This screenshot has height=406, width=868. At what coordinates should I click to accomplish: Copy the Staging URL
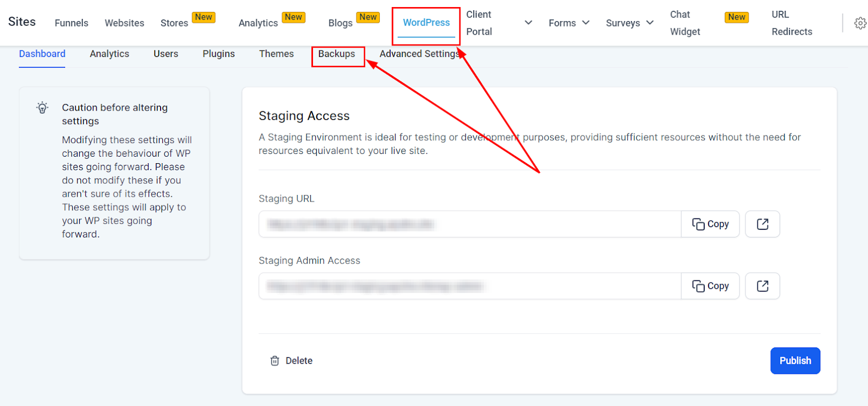tap(710, 224)
